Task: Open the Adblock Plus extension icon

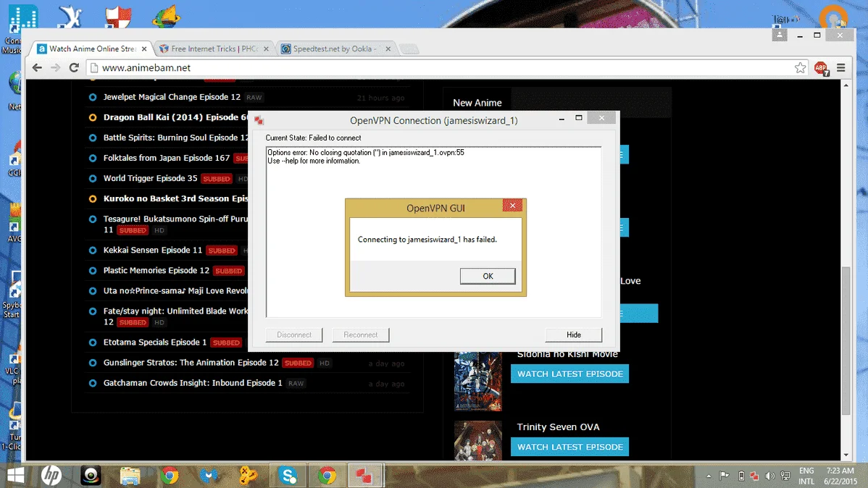Action: click(821, 68)
